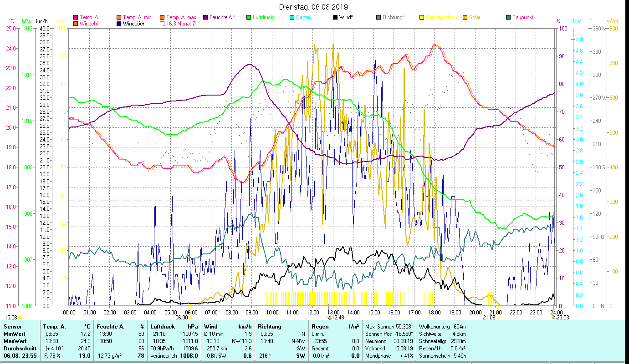Click the sun marker at 06:00 sunrise
Screen dimensions: 629x364
click(x=192, y=318)
